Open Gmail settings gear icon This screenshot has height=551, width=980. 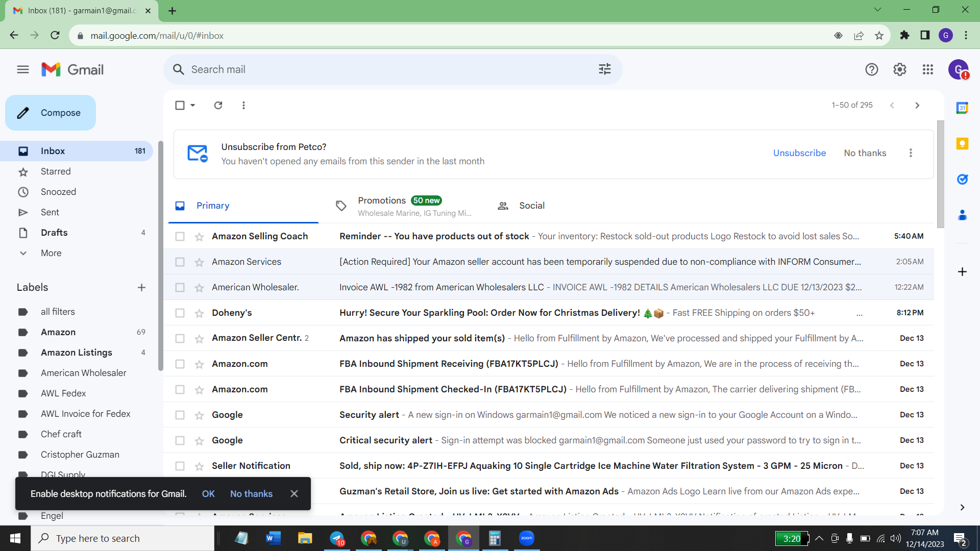900,69
